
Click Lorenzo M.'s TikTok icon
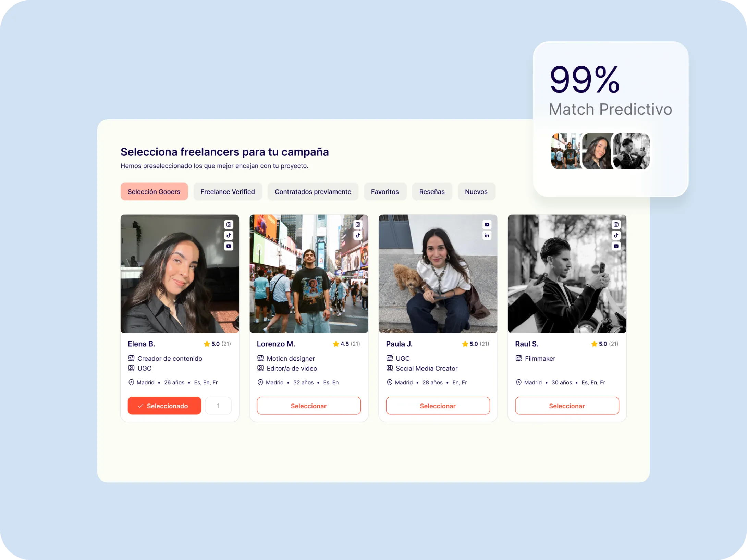coord(358,235)
